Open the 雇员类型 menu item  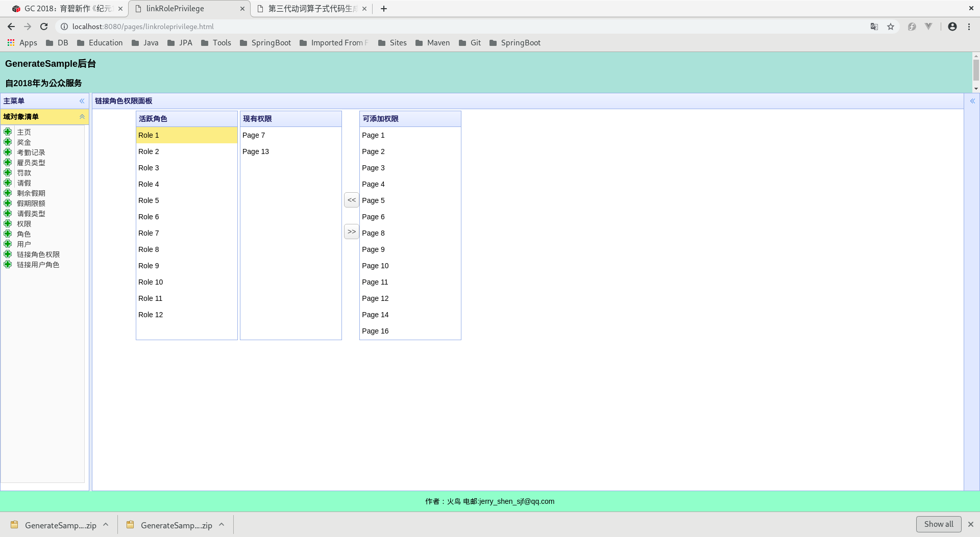(31, 163)
